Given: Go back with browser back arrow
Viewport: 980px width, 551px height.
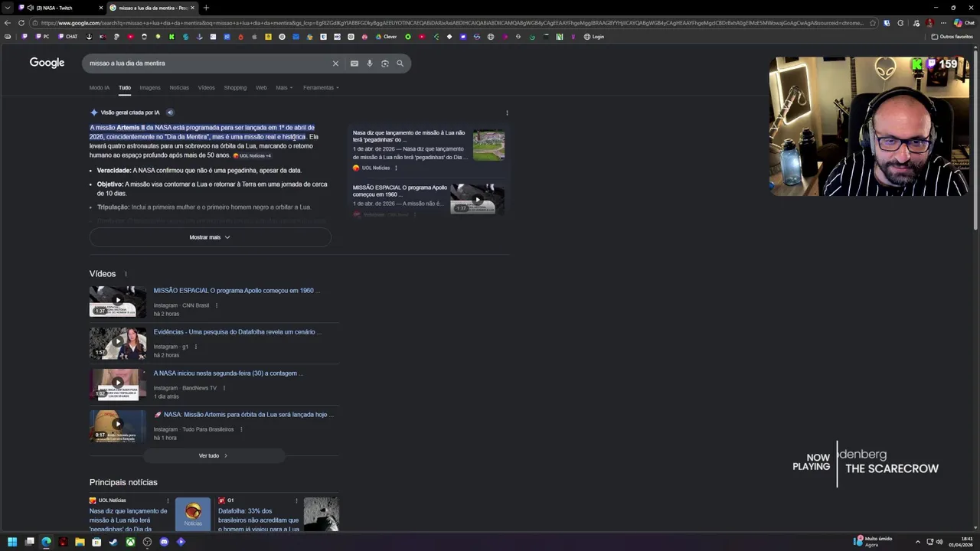Looking at the screenshot, I should pos(8,23).
